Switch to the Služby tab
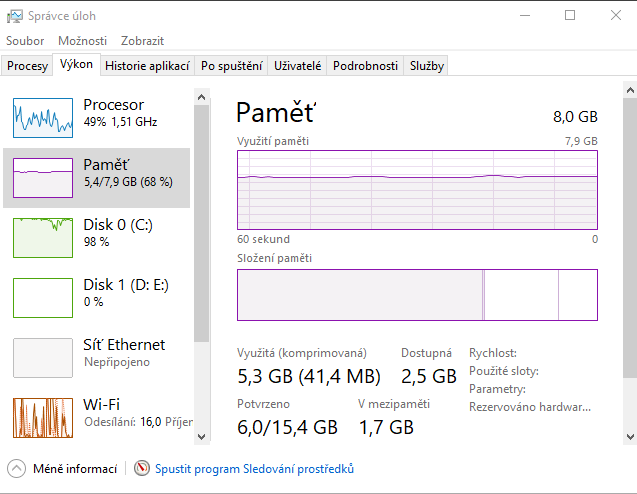 pos(427,66)
